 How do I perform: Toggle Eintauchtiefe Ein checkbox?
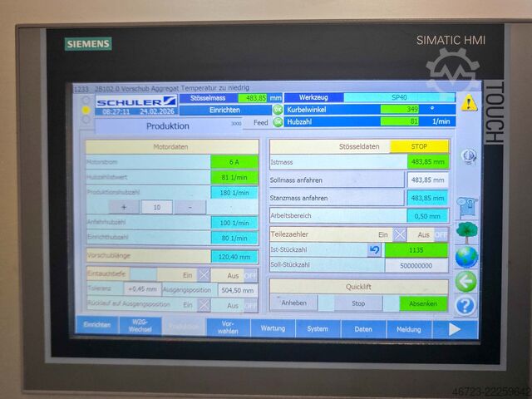click(x=204, y=275)
